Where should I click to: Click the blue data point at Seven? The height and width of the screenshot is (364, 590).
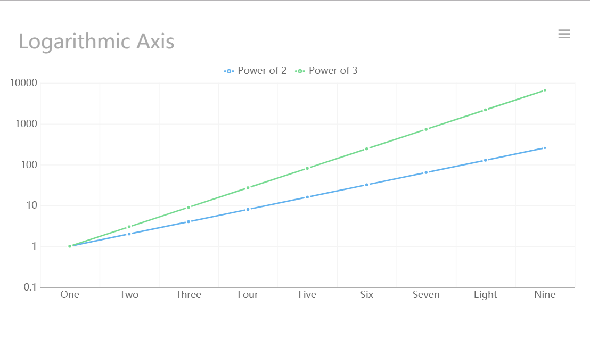pyautogui.click(x=426, y=172)
